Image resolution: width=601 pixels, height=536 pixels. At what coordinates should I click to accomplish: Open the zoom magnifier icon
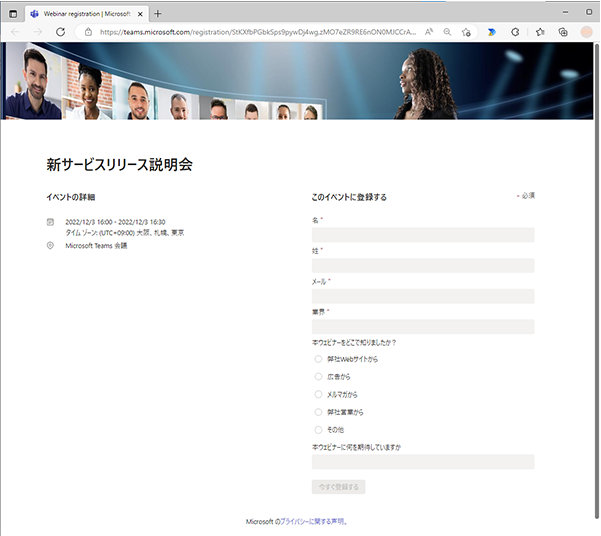click(447, 32)
